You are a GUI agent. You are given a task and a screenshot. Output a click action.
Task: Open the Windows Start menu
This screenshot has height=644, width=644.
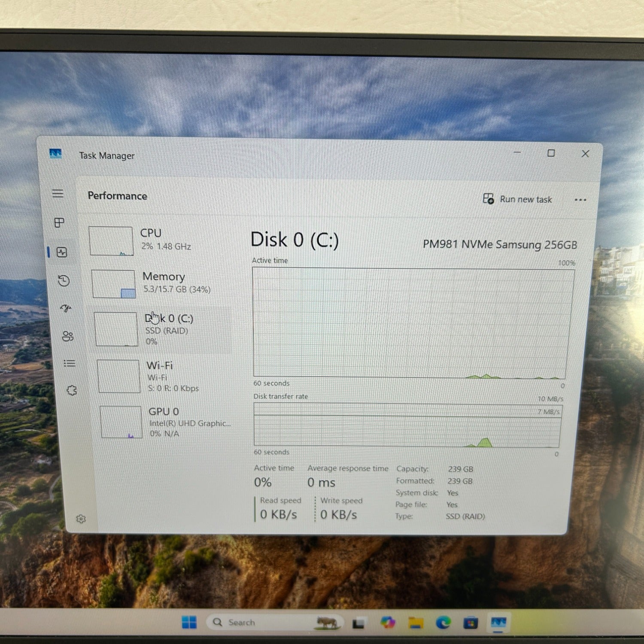coord(189,622)
